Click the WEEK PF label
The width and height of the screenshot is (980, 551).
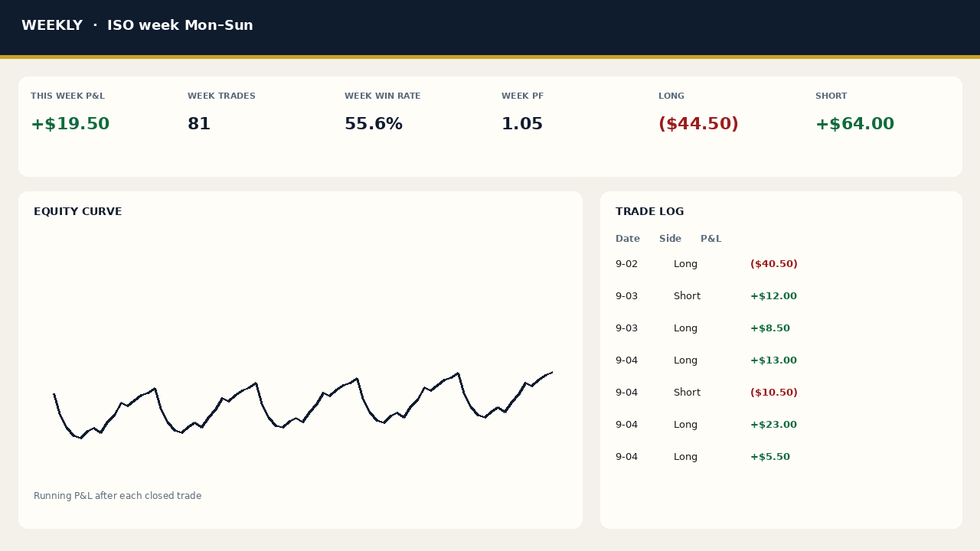tap(522, 96)
